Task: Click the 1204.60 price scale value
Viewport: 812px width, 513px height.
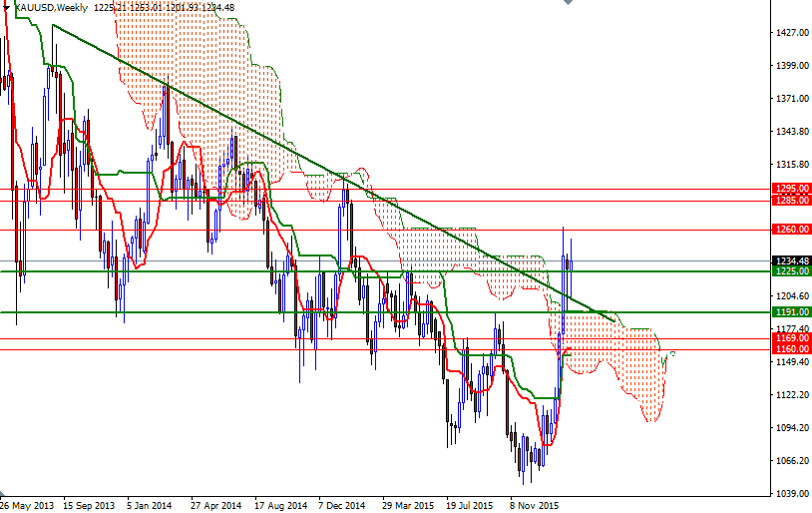Action: [792, 296]
